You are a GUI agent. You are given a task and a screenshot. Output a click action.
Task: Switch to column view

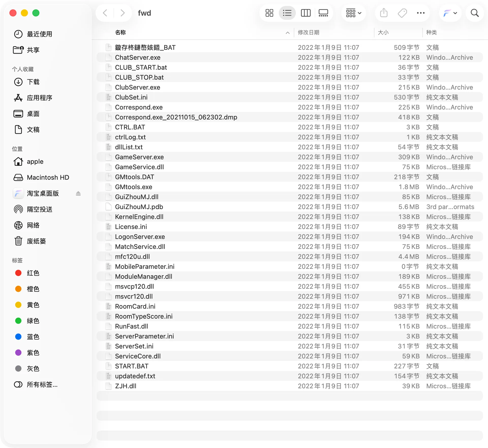click(x=306, y=13)
